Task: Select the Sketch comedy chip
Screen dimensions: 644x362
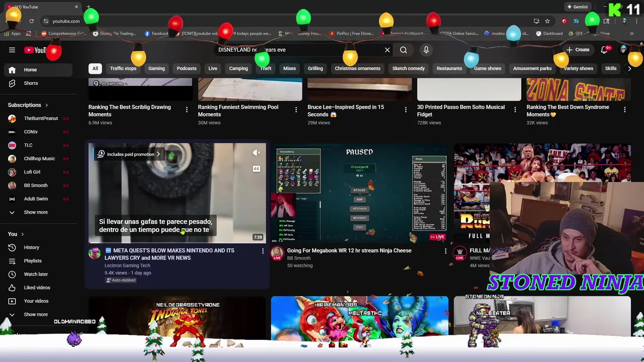Action: (x=409, y=68)
